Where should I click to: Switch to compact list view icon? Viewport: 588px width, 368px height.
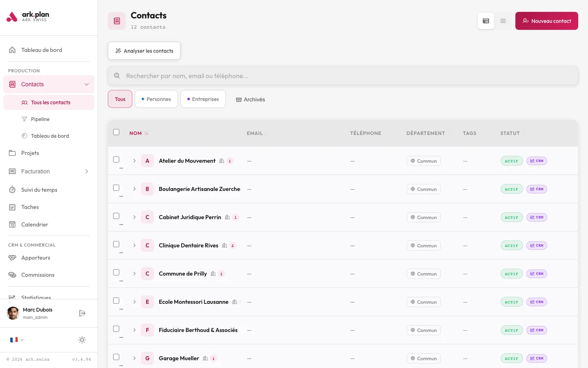pyautogui.click(x=503, y=21)
